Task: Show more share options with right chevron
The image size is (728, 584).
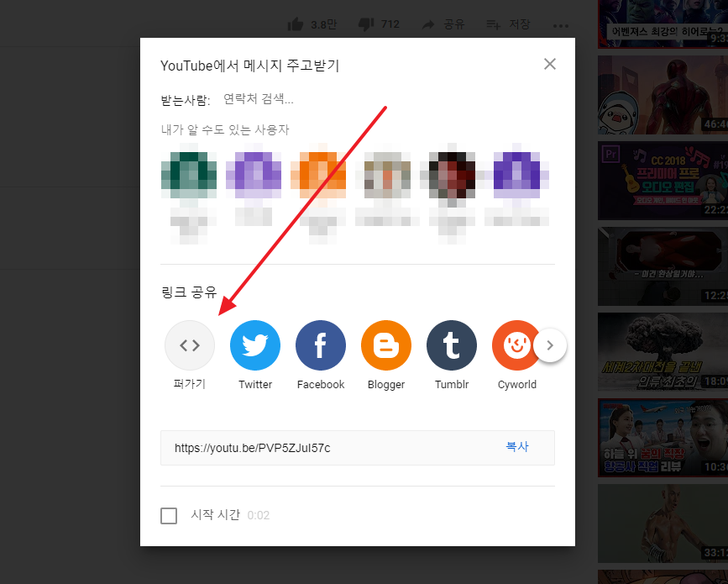Action: pyautogui.click(x=550, y=345)
